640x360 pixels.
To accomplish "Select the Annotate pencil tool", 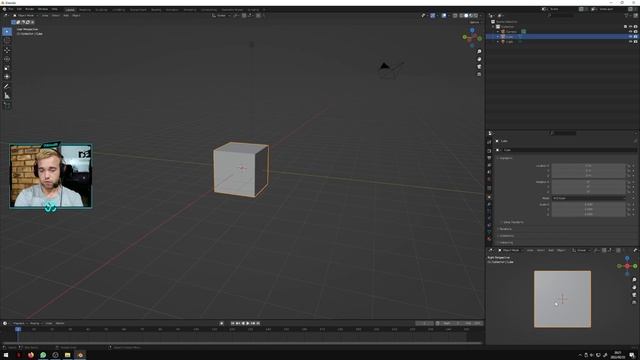I will click(7, 86).
